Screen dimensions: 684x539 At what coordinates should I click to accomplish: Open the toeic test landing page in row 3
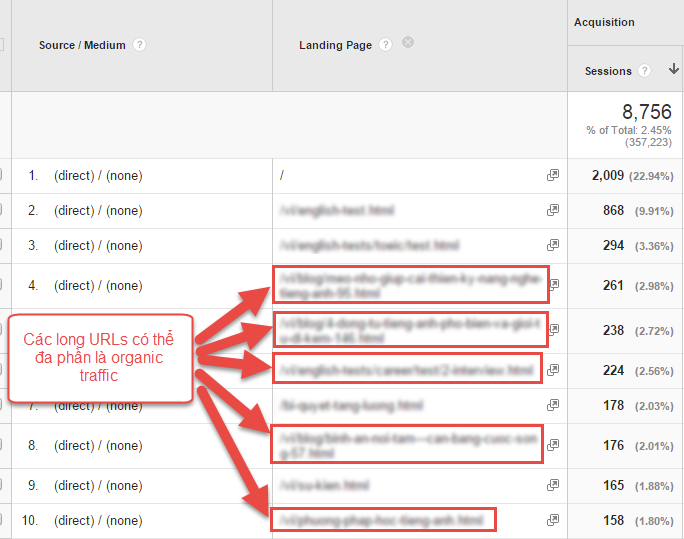(x=369, y=245)
